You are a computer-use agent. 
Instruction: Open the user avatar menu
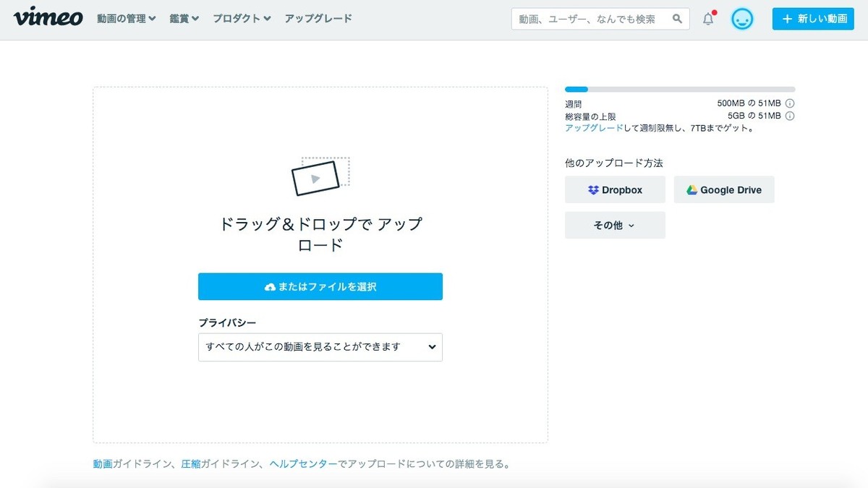(x=741, y=20)
